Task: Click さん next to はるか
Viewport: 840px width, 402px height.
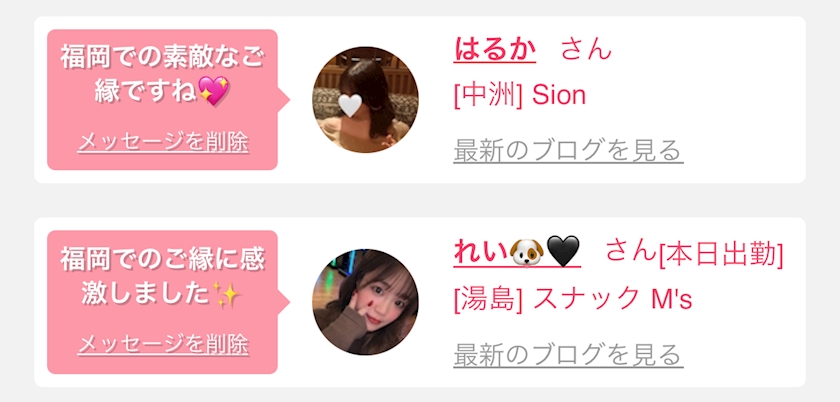Action: [x=586, y=49]
